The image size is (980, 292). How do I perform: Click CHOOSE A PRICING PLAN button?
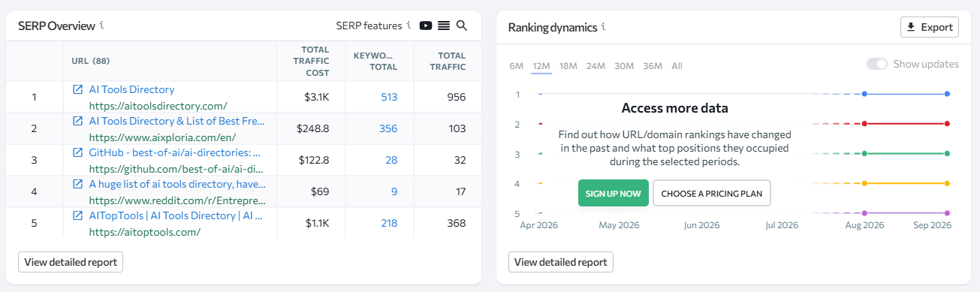[x=712, y=193]
